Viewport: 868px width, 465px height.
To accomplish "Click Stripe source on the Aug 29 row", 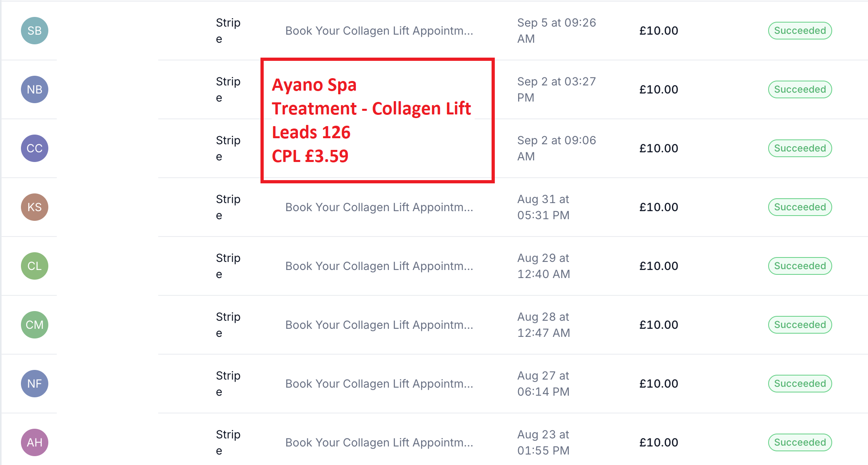I will 228,266.
